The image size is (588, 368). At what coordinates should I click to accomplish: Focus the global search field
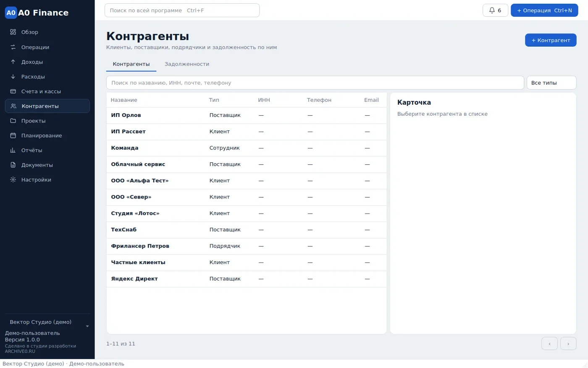(182, 11)
